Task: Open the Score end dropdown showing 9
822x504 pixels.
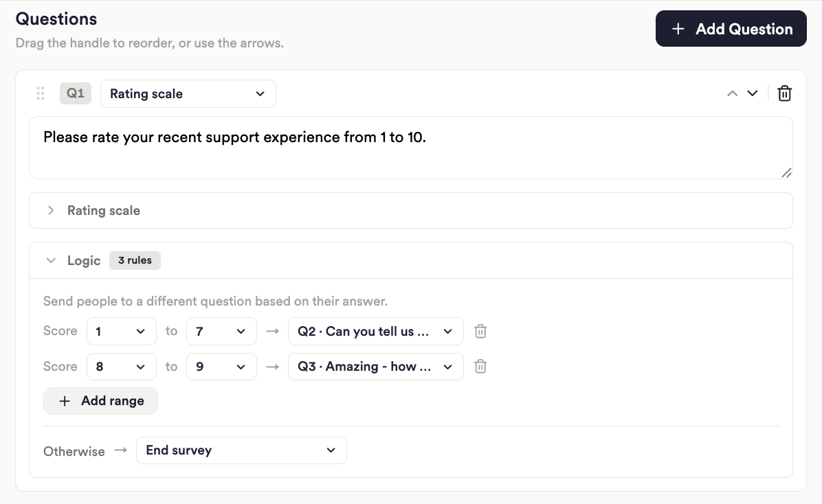Action: click(222, 367)
